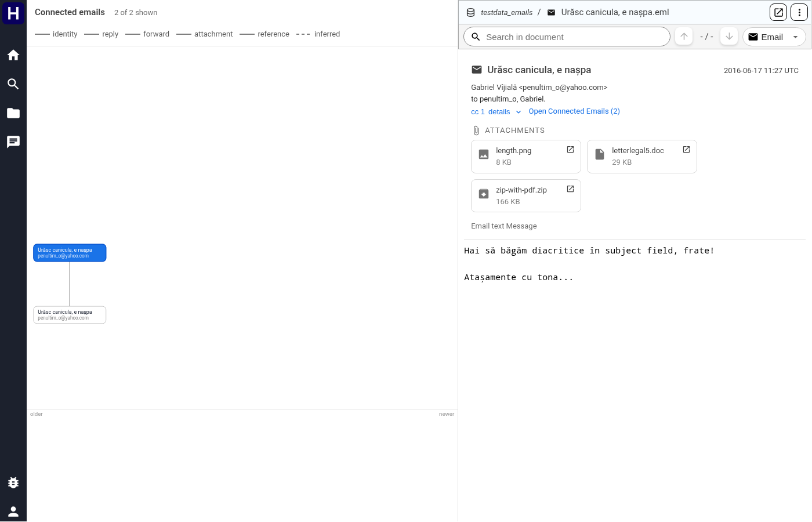
Task: Click the 'Email text Message' label
Action: (x=504, y=226)
